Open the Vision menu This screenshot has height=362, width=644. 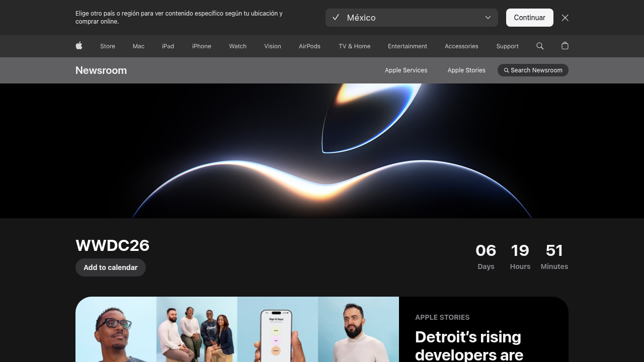[273, 46]
